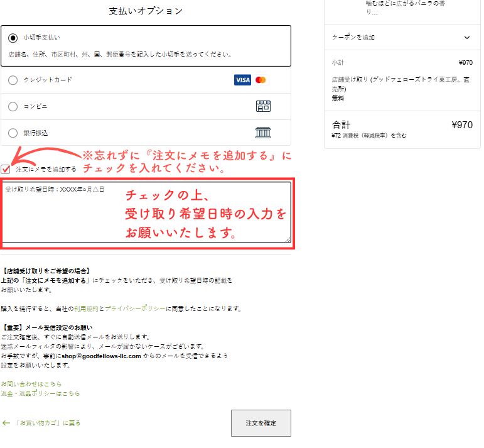Go back via 「お買い物カゴ」に戻る link
The width and height of the screenshot is (484, 448).
coord(48,423)
